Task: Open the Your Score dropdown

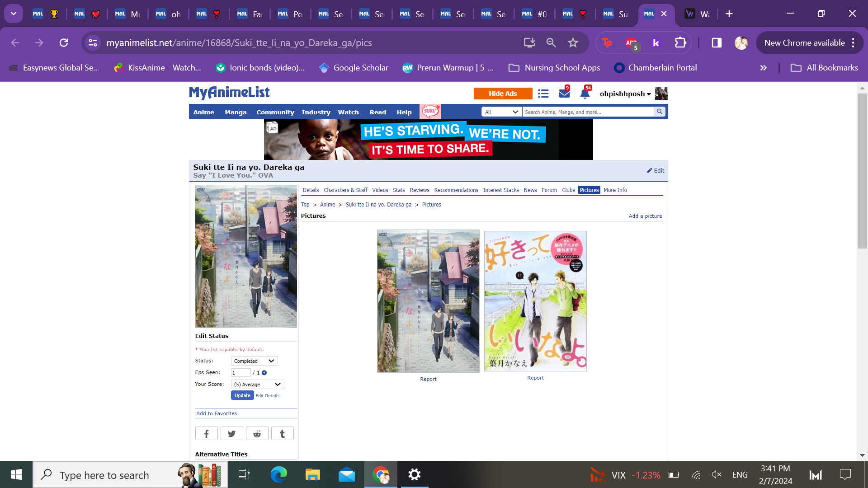Action: (257, 385)
